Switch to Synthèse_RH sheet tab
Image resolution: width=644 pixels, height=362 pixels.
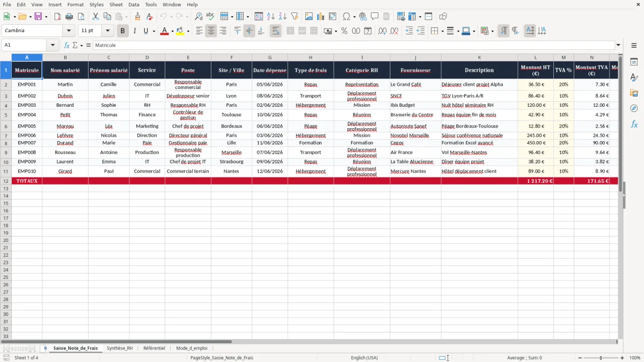click(x=119, y=348)
